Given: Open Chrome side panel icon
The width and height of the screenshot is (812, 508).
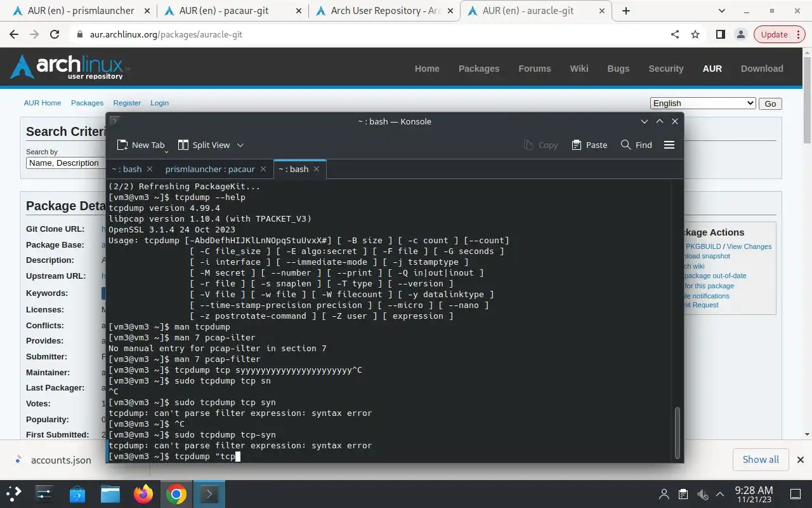Looking at the screenshot, I should (x=720, y=34).
